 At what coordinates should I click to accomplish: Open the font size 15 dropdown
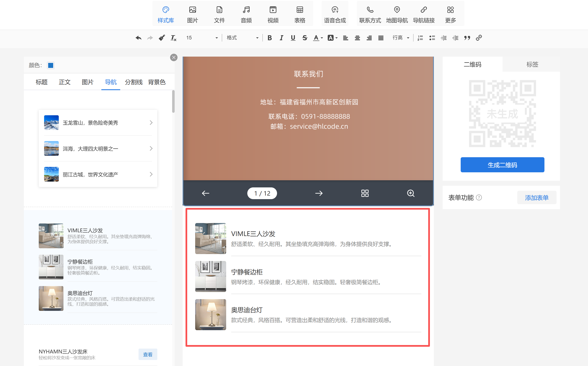tap(202, 38)
